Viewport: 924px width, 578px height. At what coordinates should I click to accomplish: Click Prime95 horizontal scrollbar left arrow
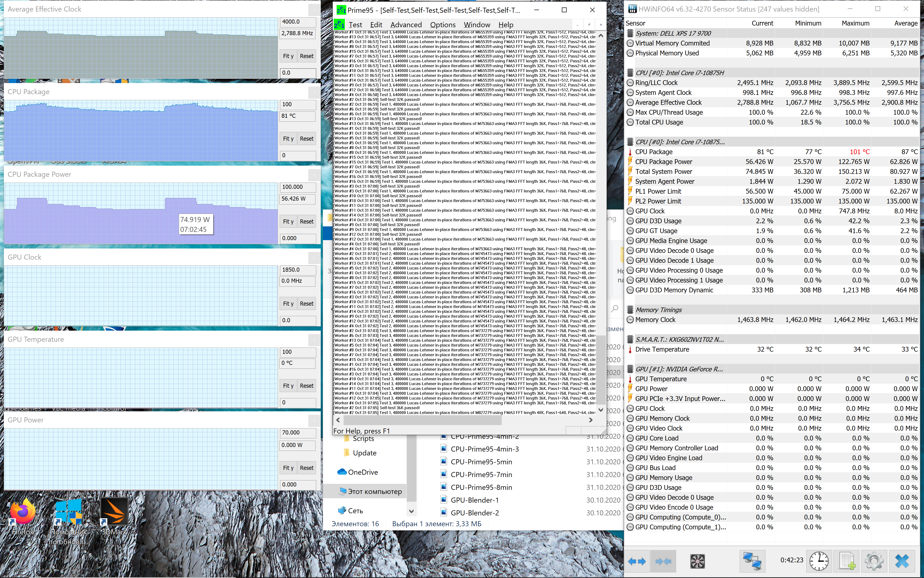pyautogui.click(x=338, y=420)
